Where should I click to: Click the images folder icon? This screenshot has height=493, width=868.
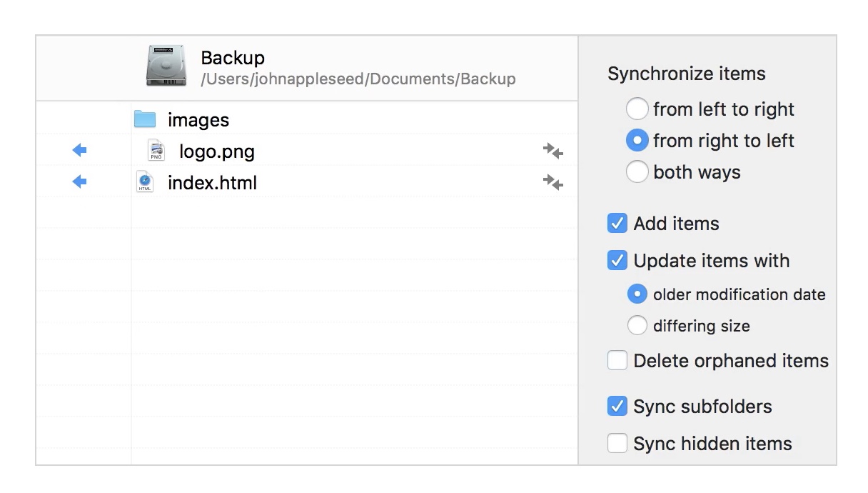click(x=145, y=119)
